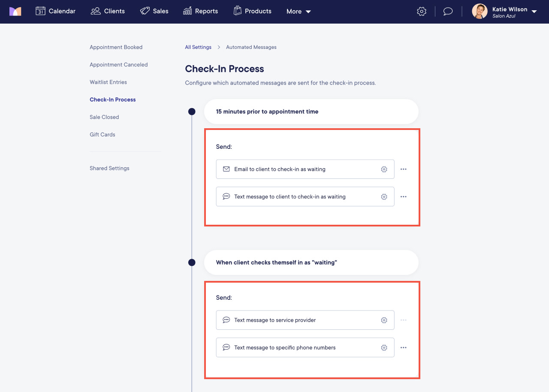Open the Katie Wilson account dropdown
Screen dimensions: 549x392
[x=534, y=12]
